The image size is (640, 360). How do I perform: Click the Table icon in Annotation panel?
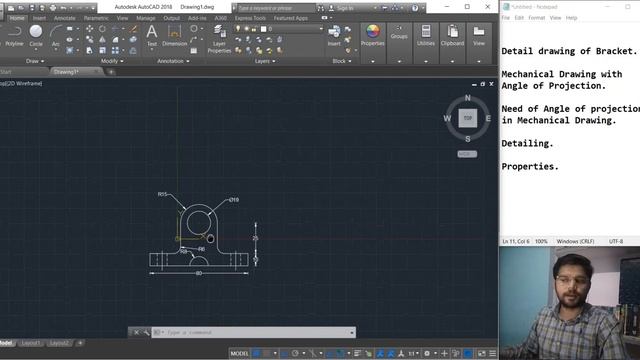tap(194, 51)
